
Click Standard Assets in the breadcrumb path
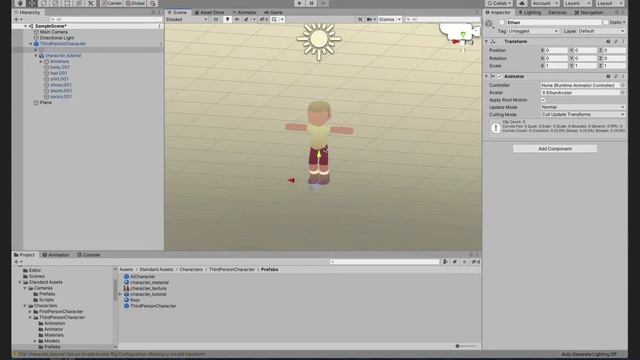point(156,270)
